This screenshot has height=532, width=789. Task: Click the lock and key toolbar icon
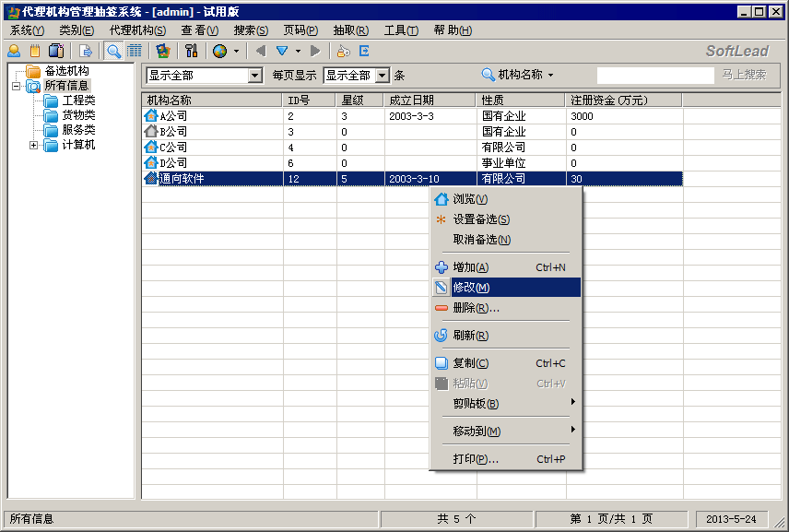344,51
